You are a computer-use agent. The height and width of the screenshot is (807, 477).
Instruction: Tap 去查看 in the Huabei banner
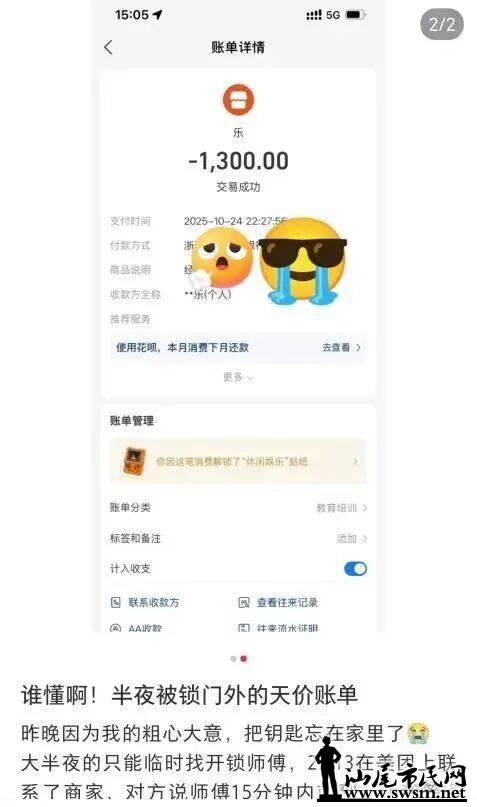point(341,347)
